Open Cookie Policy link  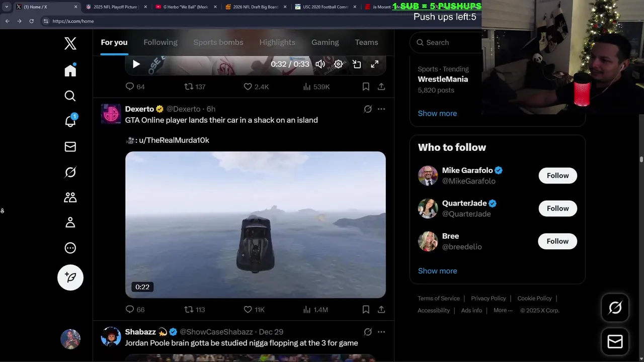coord(534,298)
